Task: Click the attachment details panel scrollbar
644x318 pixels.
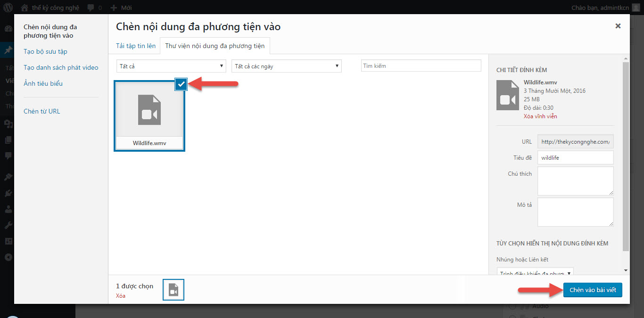Action: 626,155
